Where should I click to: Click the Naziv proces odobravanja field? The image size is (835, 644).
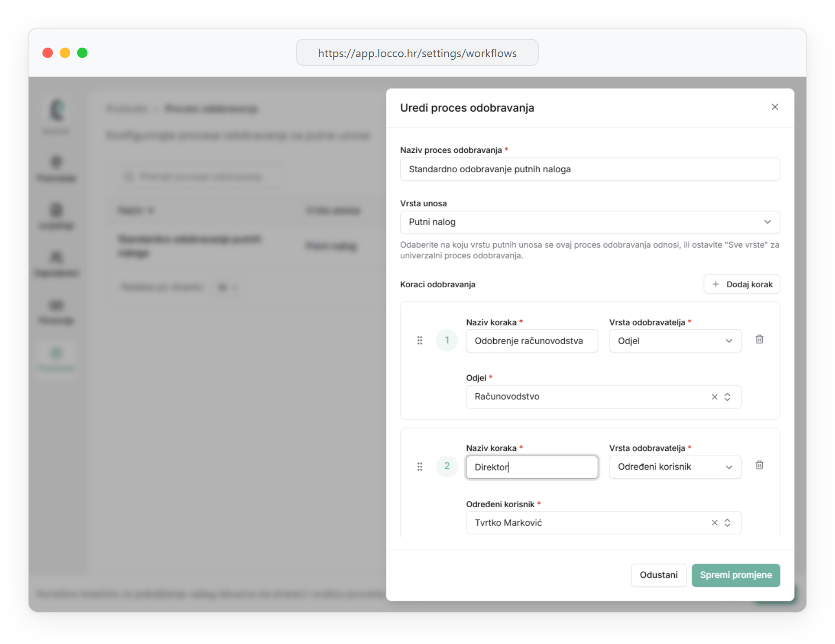pyautogui.click(x=589, y=169)
